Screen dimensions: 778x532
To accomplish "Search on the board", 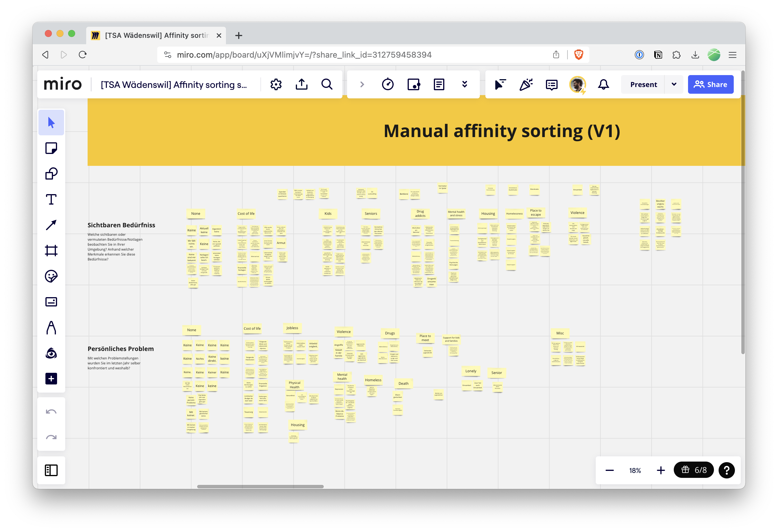I will click(x=327, y=84).
